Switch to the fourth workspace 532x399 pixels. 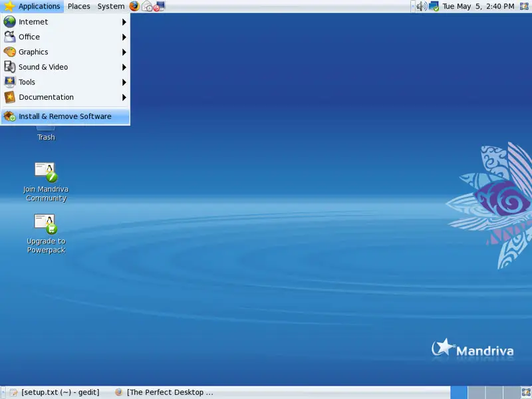[511, 392]
